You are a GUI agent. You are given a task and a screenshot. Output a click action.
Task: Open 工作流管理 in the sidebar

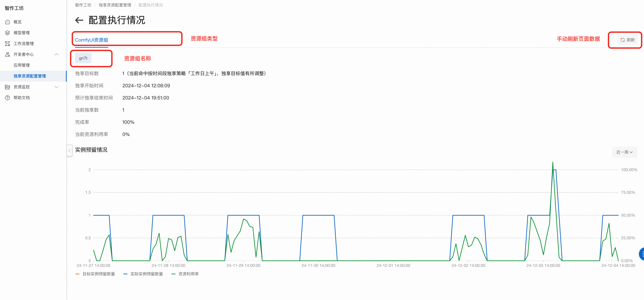coord(33,43)
